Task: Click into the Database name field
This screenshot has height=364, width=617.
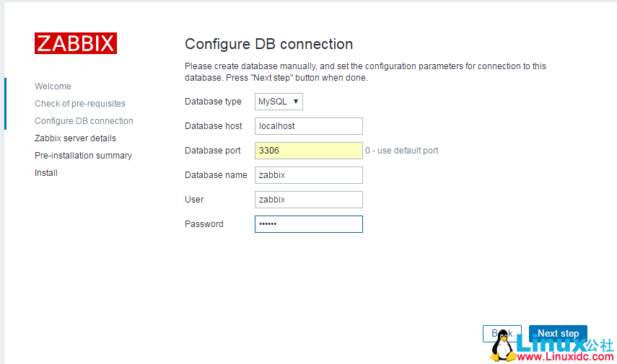Action: click(308, 175)
